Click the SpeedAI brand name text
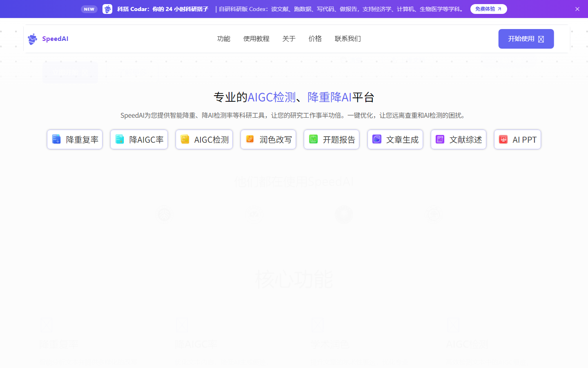Screen dimensions: 588x368 55,39
